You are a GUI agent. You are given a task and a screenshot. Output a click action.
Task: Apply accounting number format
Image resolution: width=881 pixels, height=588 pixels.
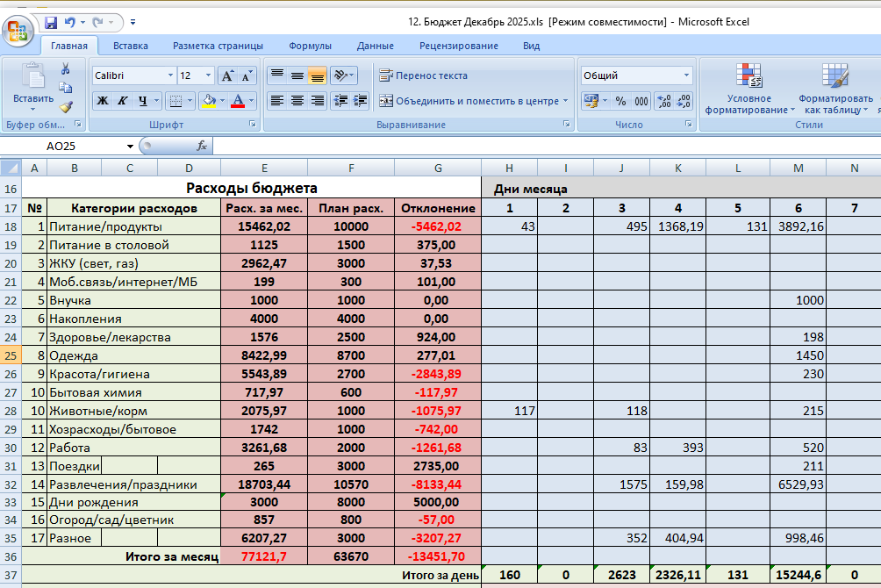click(591, 101)
